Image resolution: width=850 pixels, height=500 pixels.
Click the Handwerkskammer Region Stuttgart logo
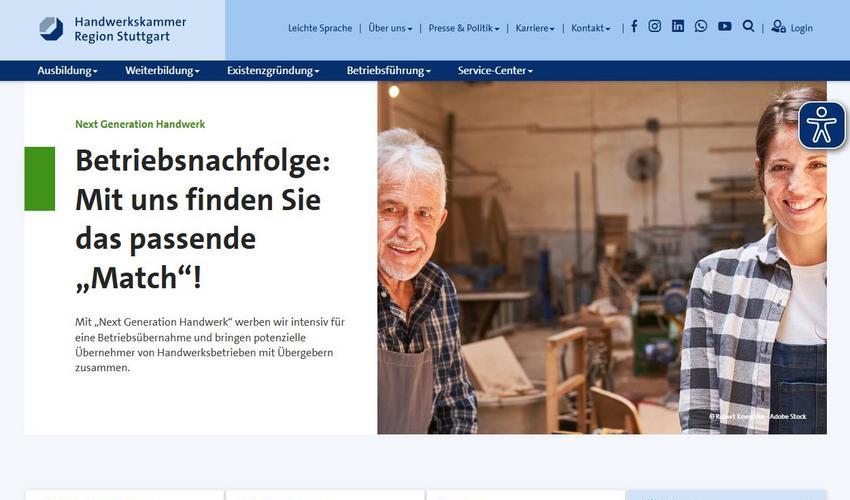click(113, 29)
